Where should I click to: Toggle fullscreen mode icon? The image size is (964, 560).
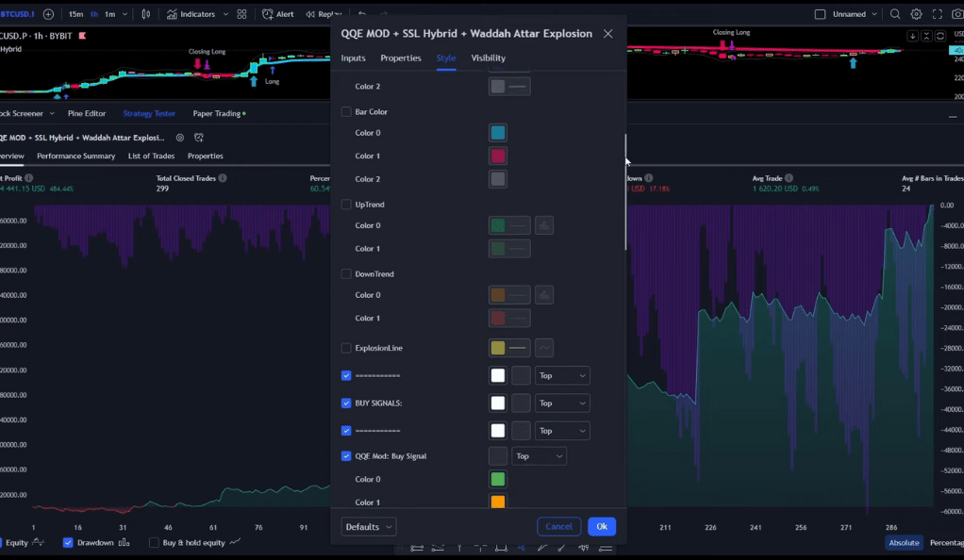[x=937, y=13]
